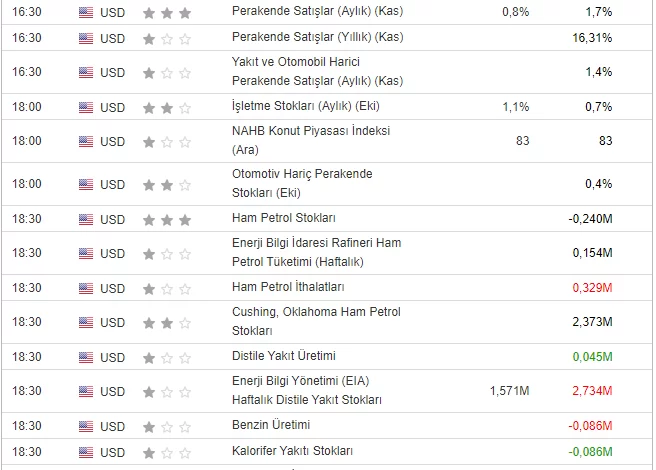
Task: Click importance stars for Ham Petrol İthalatları
Action: pos(167,288)
